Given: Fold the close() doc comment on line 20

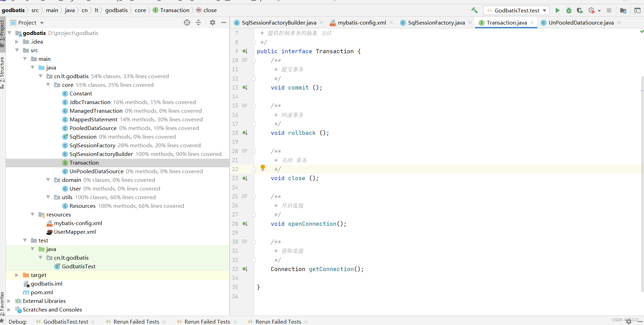Looking at the screenshot, I should [x=254, y=151].
